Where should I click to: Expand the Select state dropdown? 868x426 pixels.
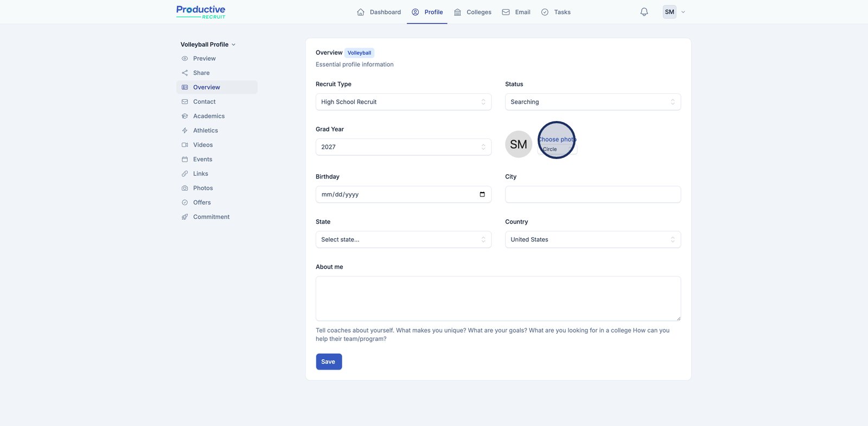click(403, 239)
